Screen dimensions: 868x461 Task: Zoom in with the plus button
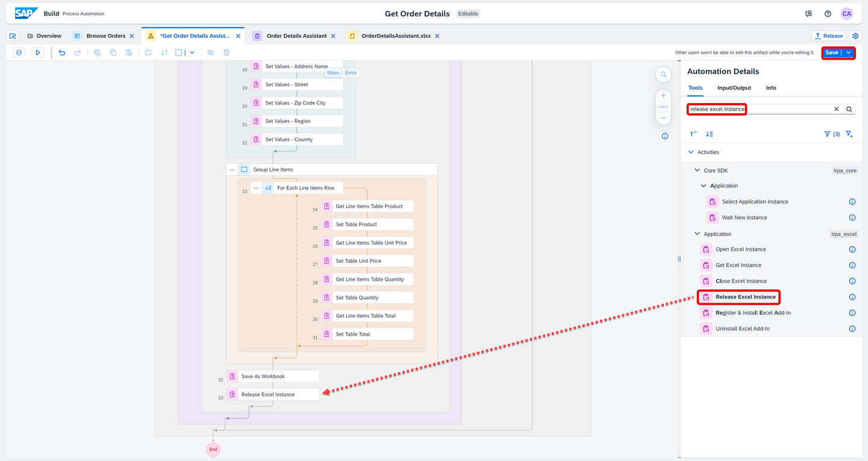(x=663, y=95)
